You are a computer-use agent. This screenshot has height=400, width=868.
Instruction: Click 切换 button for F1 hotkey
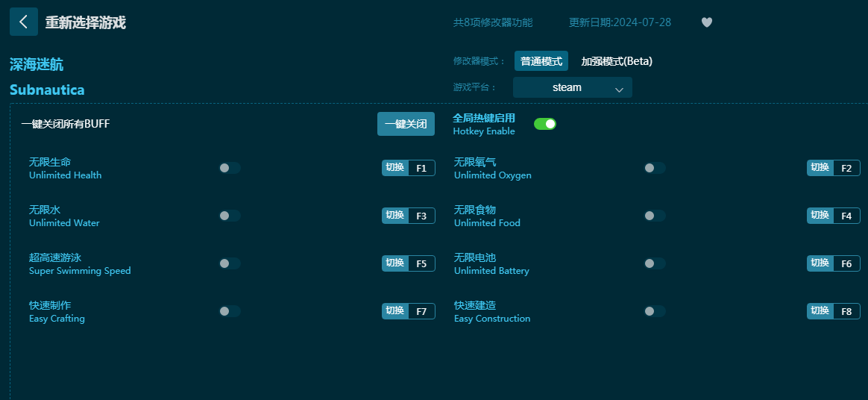click(x=394, y=168)
